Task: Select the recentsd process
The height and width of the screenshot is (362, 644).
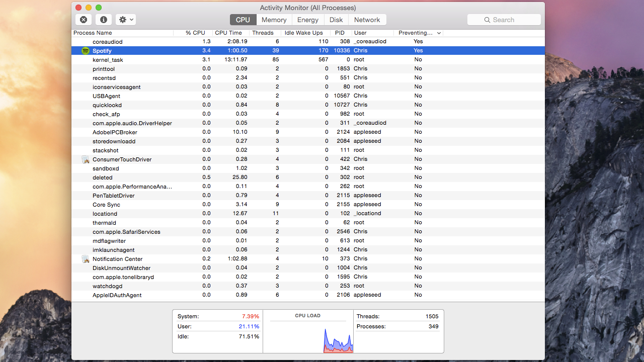Action: pyautogui.click(x=104, y=78)
